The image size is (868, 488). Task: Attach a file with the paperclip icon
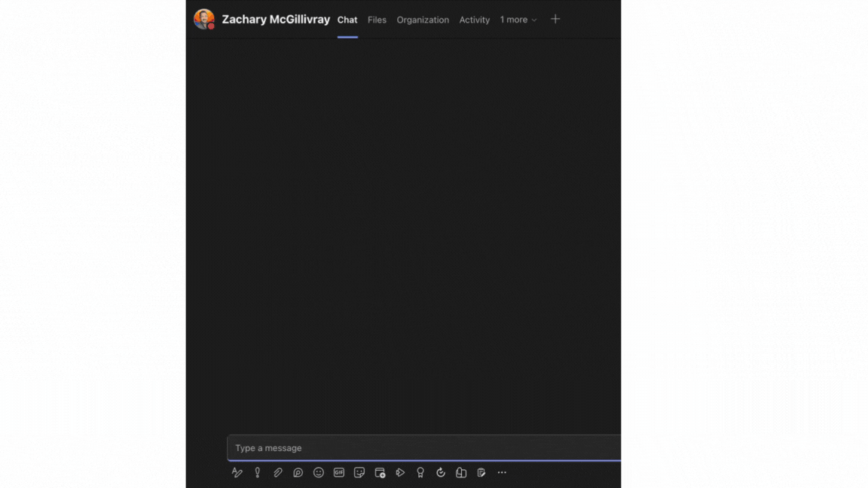click(277, 472)
